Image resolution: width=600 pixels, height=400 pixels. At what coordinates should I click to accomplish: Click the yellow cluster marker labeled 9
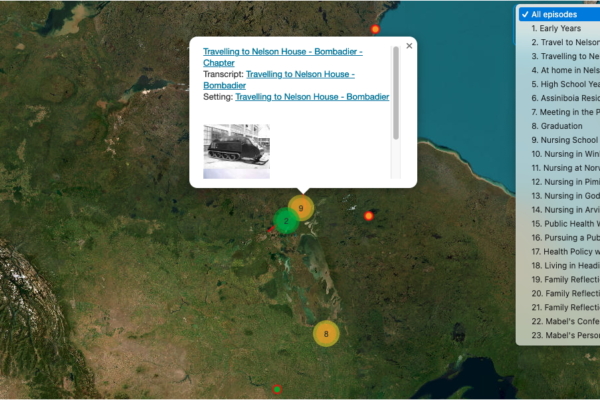301,208
